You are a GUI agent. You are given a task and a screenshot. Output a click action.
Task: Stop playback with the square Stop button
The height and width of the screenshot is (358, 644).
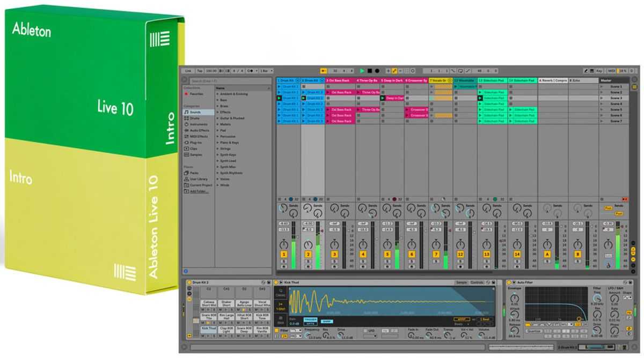[x=370, y=71]
